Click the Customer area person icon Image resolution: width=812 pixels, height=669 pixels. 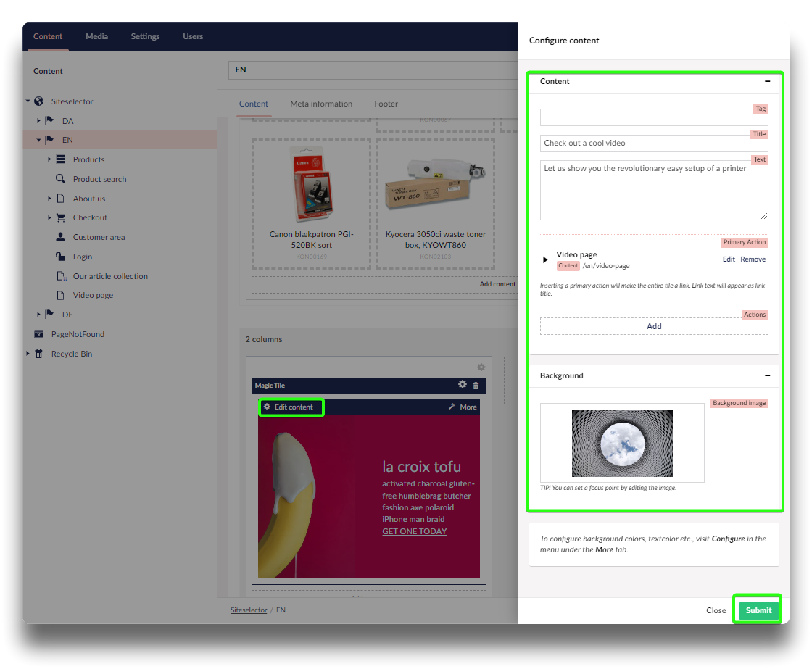coord(61,237)
